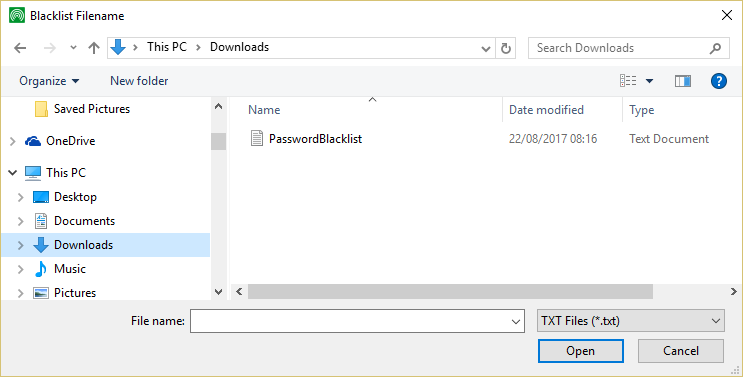Viewport: 743px width, 377px height.
Task: Select the PasswordBlacklist text file
Action: (315, 139)
